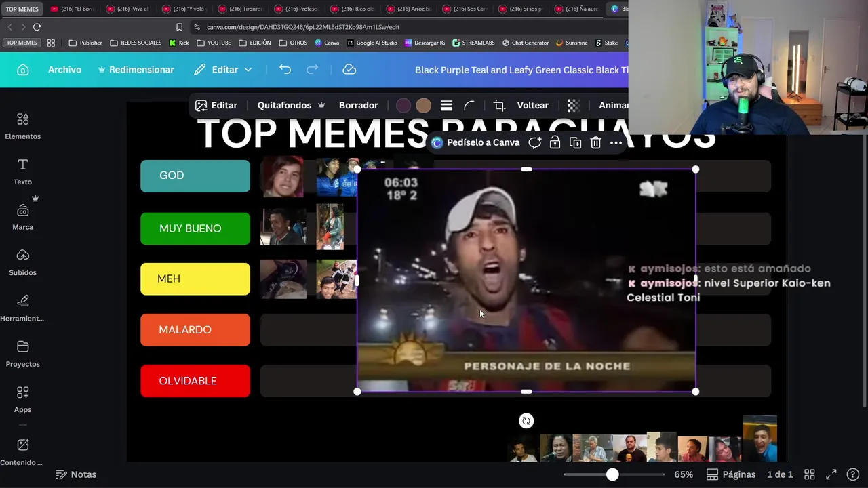
Task: Go to Canva home icon
Action: (x=23, y=70)
